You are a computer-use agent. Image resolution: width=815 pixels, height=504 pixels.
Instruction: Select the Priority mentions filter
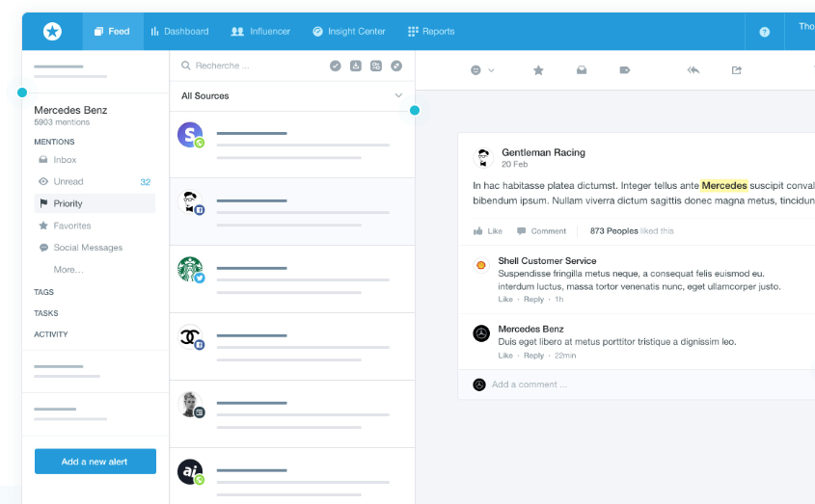(95, 203)
